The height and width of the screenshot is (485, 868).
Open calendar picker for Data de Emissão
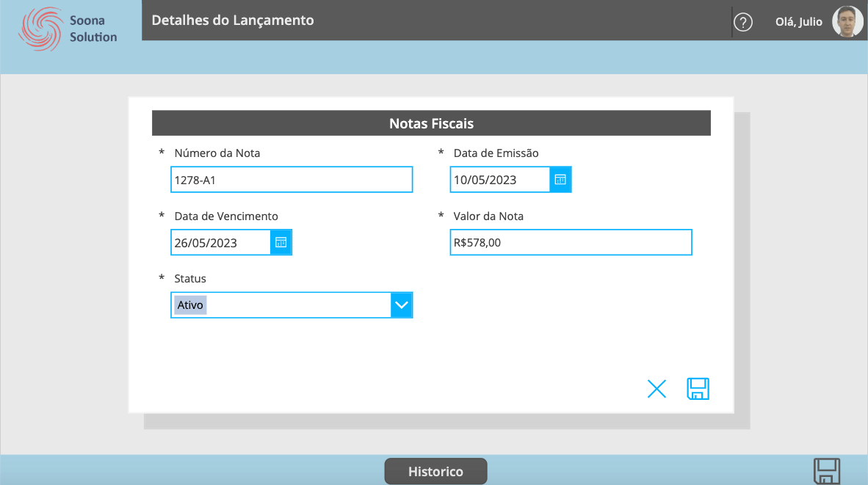[x=560, y=180]
